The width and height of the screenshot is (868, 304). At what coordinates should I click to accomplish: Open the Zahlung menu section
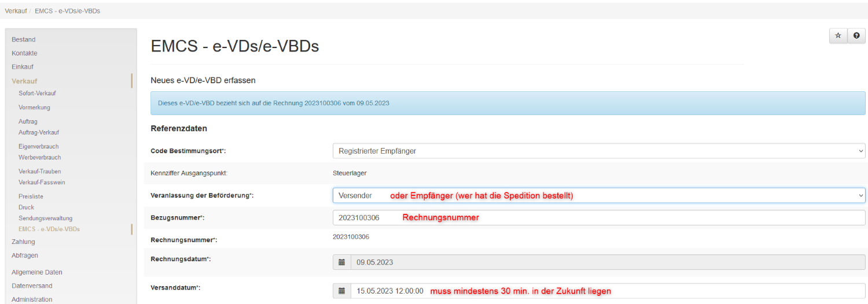click(x=23, y=242)
